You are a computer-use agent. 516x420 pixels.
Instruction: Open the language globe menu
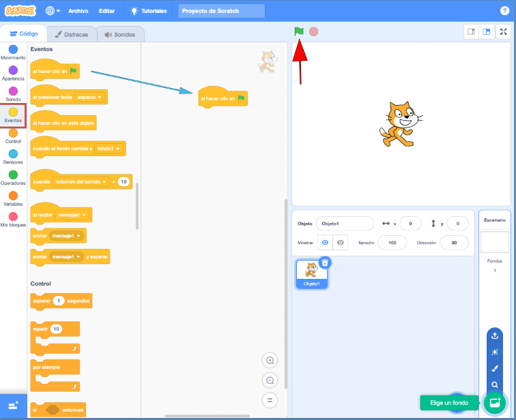point(53,11)
